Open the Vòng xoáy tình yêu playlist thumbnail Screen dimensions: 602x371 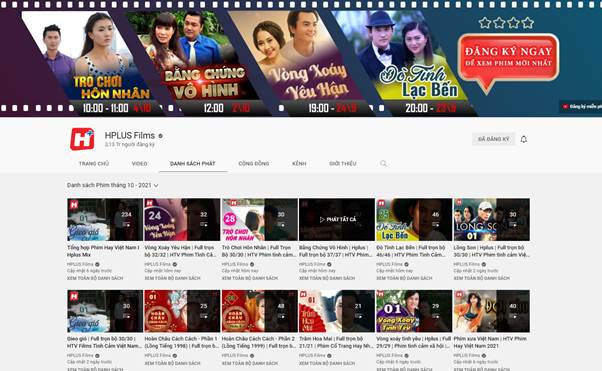[414, 311]
